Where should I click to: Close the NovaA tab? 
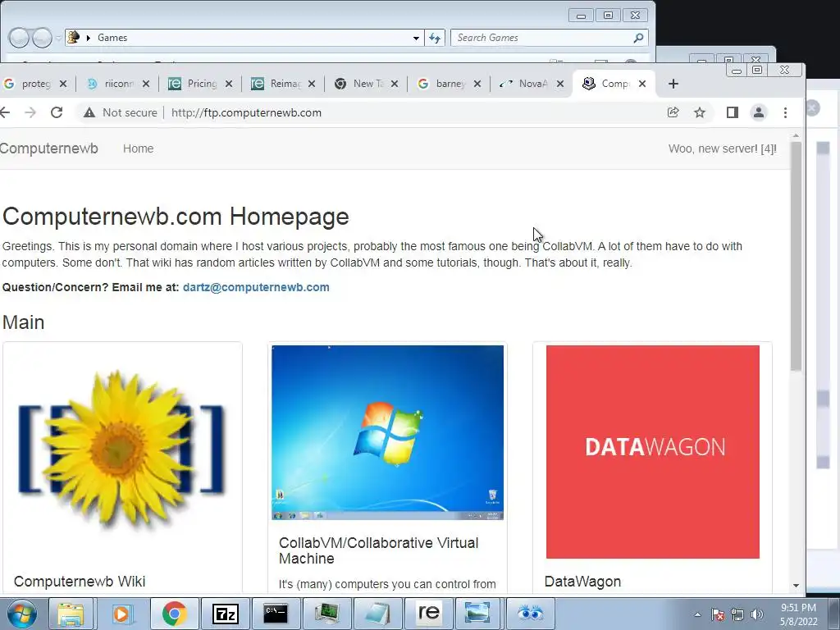[559, 84]
